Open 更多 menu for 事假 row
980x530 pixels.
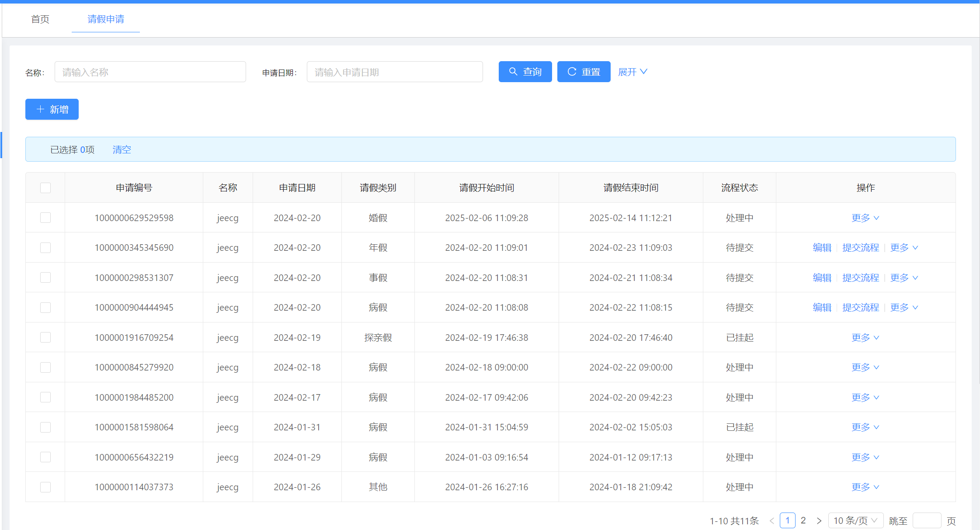[x=904, y=277]
